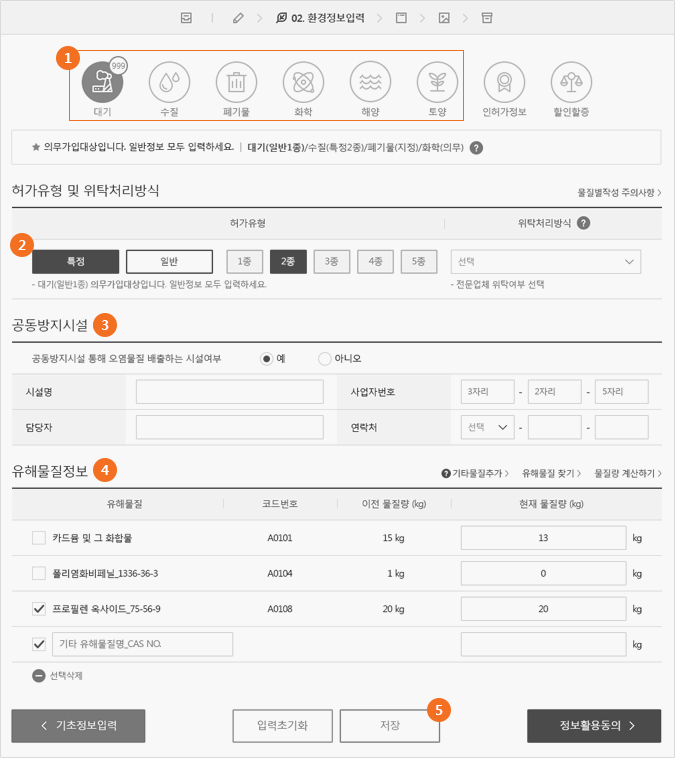This screenshot has width=675, height=758.
Task: Toggle the 특정 permit type button
Action: pyautogui.click(x=75, y=262)
